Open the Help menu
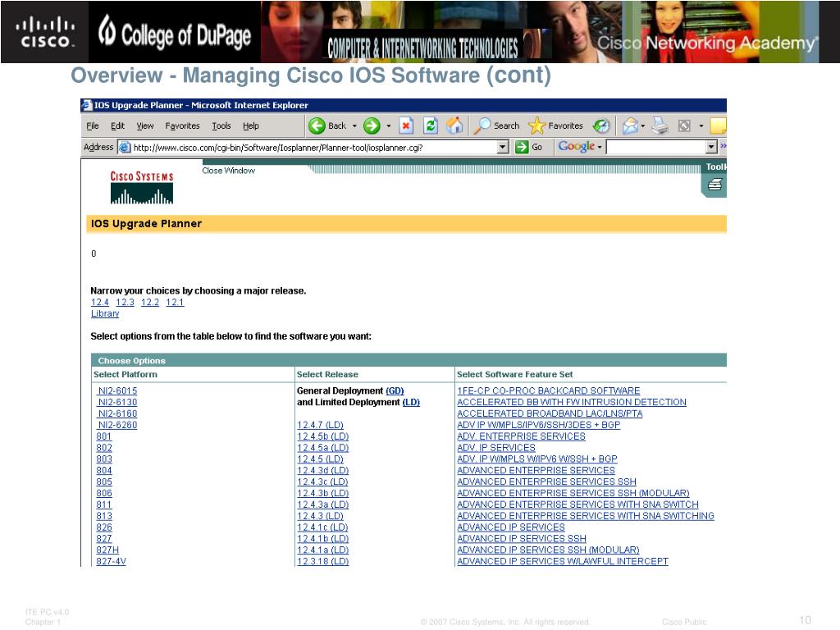Viewport: 840px width, 630px height. click(x=251, y=126)
